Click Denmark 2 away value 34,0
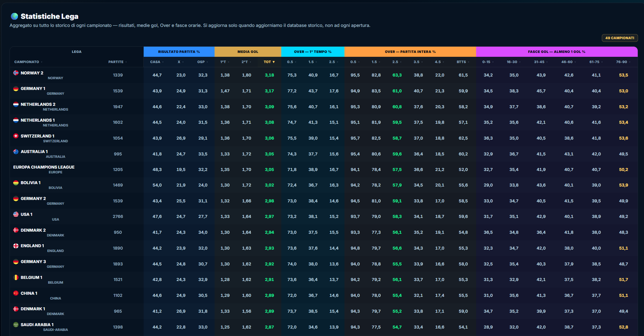The width and height of the screenshot is (644, 336). point(203,232)
